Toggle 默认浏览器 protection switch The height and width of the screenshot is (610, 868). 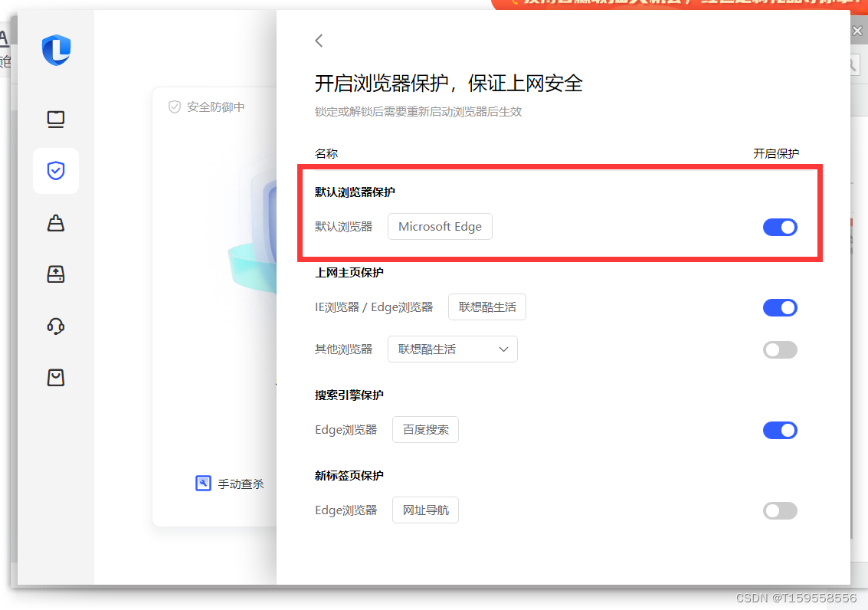[780, 227]
